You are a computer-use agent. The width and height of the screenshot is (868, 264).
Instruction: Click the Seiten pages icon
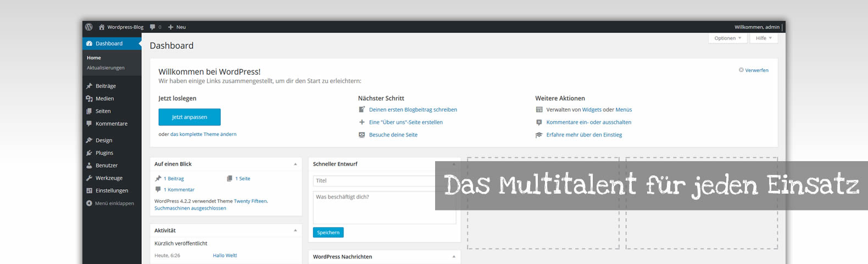click(x=89, y=111)
